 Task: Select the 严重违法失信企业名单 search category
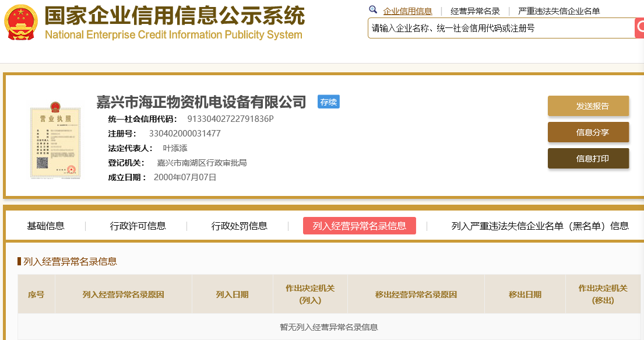pyautogui.click(x=559, y=11)
